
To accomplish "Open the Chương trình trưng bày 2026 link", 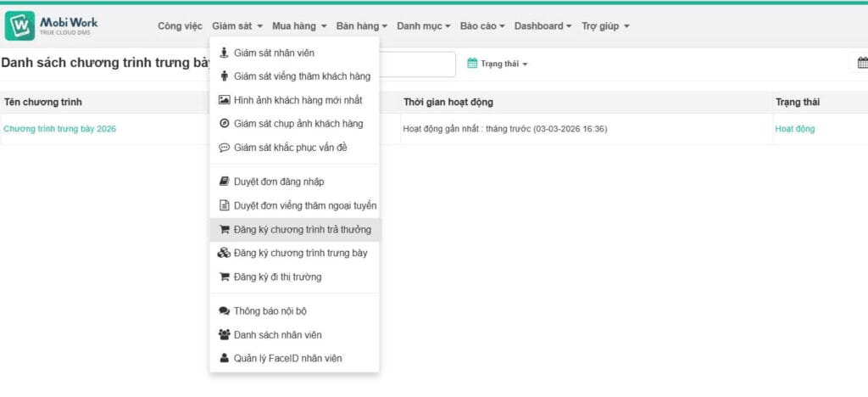I will pos(60,129).
